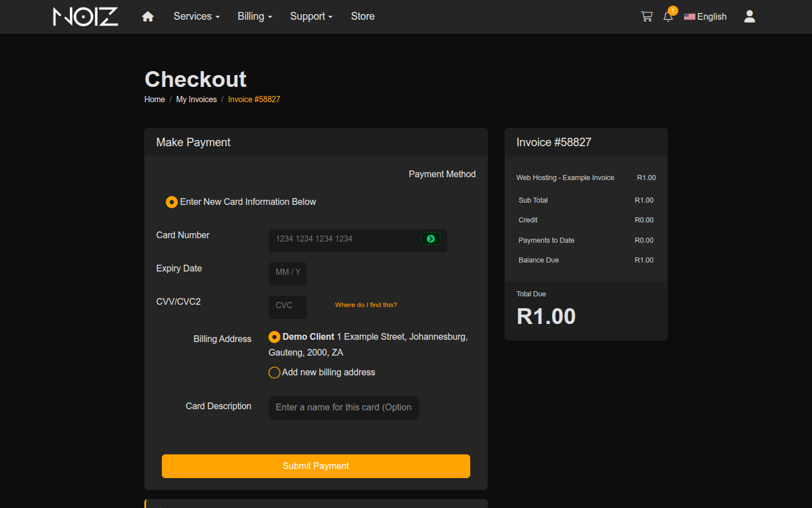Focus the CVC input field

[288, 307]
